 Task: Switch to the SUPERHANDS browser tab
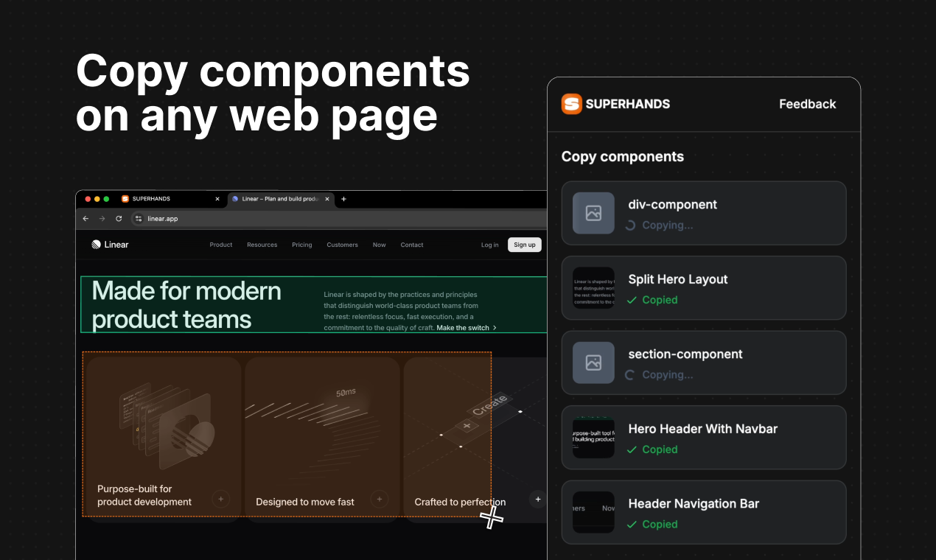(171, 199)
